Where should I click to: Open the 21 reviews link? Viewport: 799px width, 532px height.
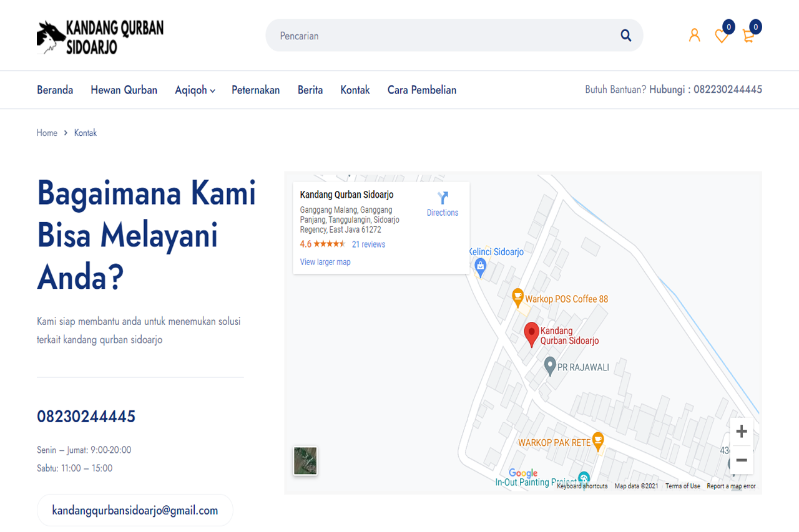368,244
